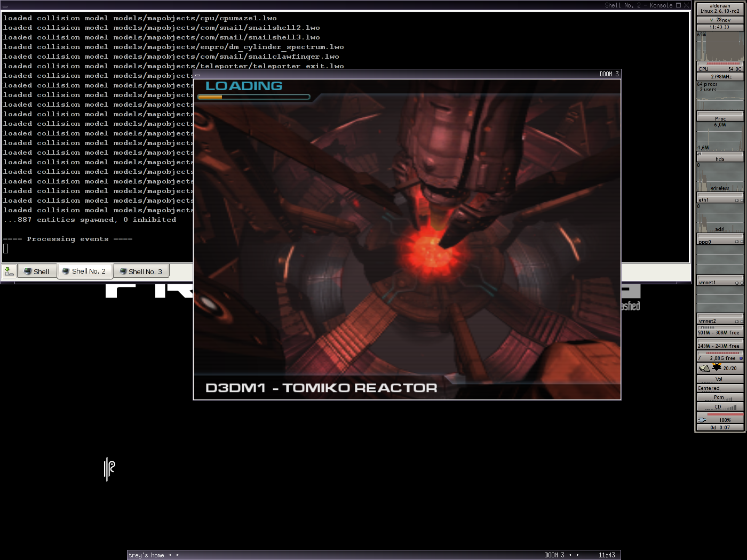The width and height of the screenshot is (747, 560).
Task: Click the new session icon in Konsole
Action: point(9,271)
